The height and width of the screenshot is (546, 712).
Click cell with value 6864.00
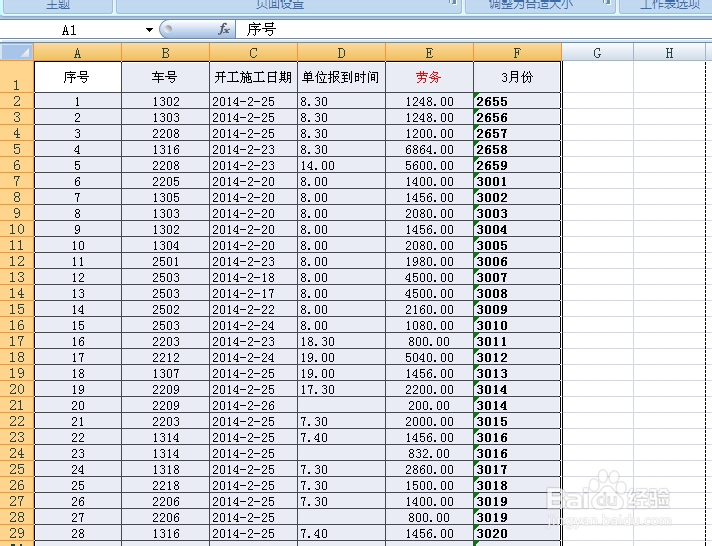[429, 149]
